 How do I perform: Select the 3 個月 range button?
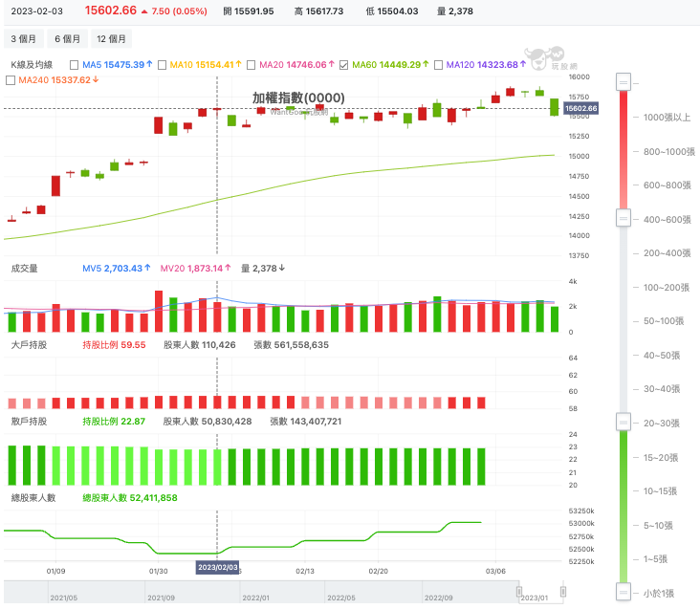coord(24,39)
